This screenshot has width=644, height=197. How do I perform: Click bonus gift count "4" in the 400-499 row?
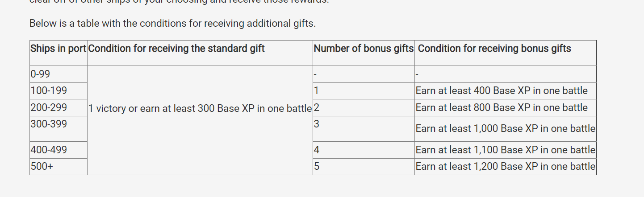[x=317, y=150]
